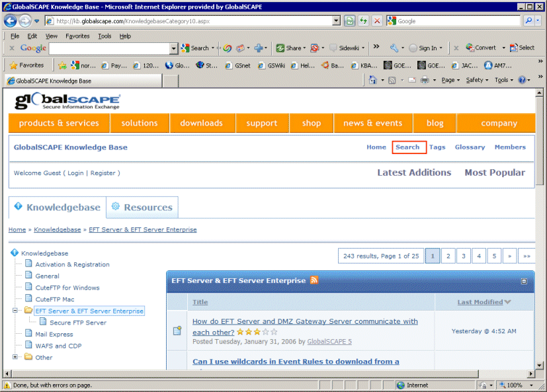Click the Add to Favorites Bar star icon

point(62,65)
